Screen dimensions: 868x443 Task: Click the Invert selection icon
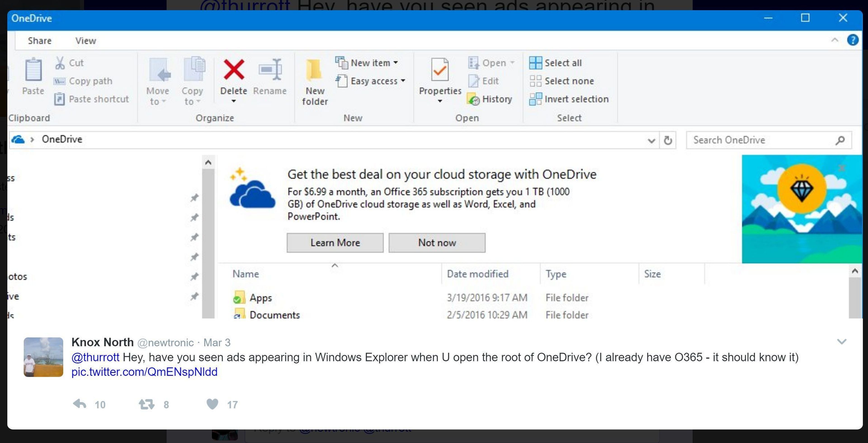tap(535, 99)
